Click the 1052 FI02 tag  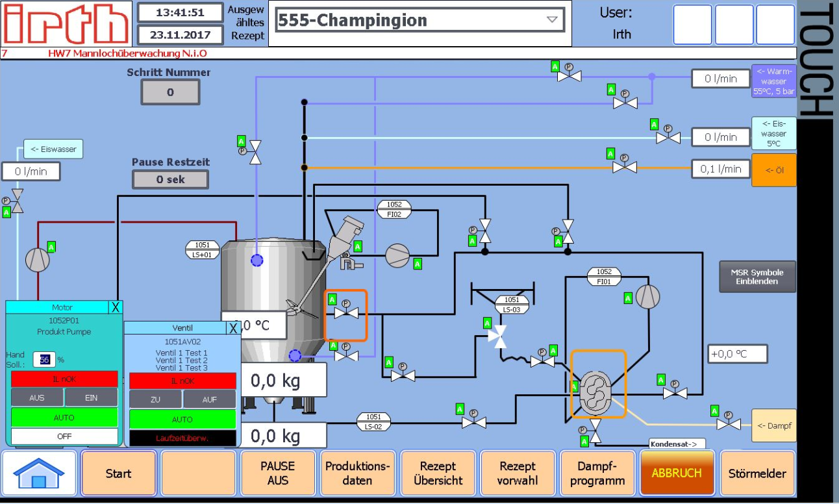point(394,209)
